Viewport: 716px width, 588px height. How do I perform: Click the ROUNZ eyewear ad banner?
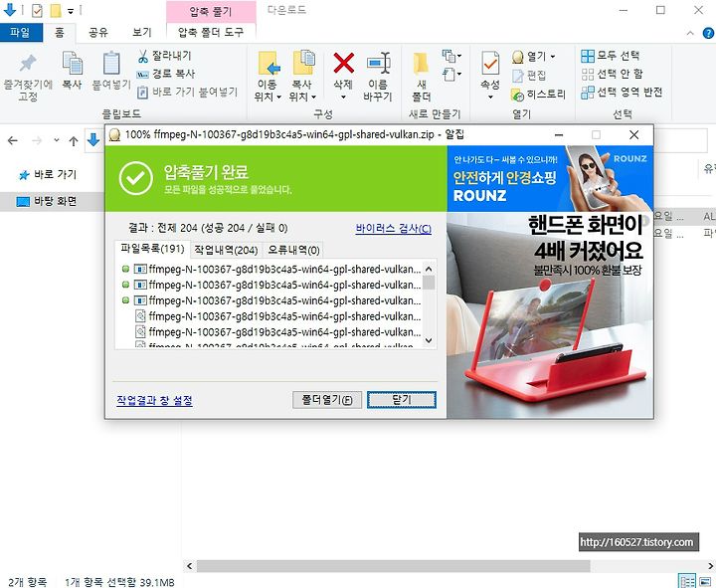550,179
